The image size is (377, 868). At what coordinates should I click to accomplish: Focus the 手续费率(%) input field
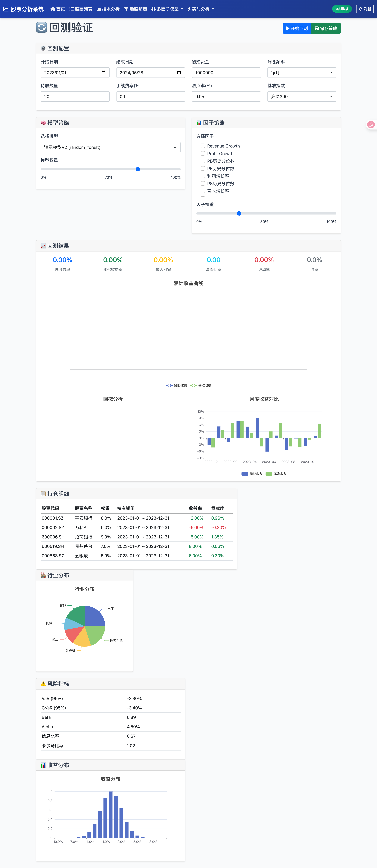coord(151,96)
